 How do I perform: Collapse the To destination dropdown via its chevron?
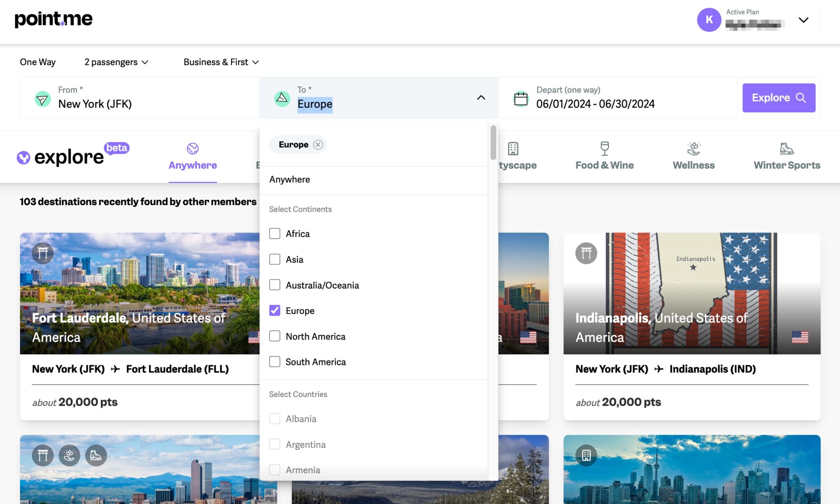tap(481, 98)
